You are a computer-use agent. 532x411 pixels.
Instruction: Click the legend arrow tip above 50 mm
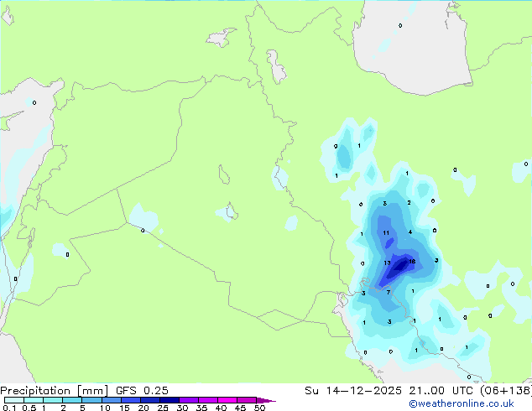266,400
